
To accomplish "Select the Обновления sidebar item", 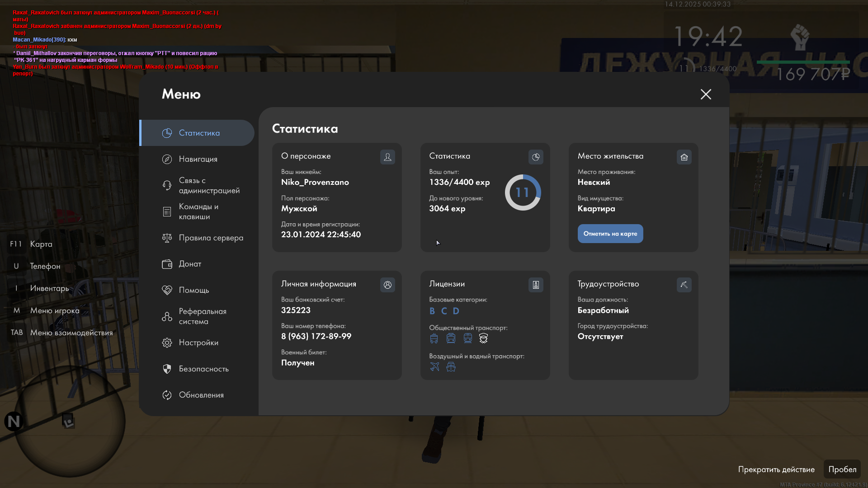I will pos(201,395).
